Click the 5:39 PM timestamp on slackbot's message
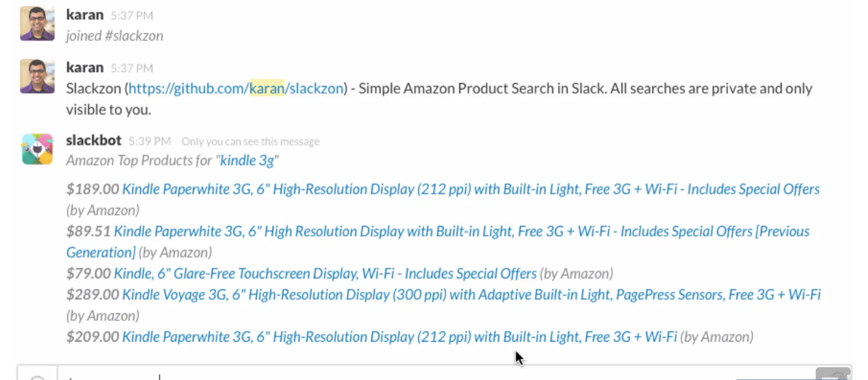This screenshot has width=868, height=380. point(150,141)
